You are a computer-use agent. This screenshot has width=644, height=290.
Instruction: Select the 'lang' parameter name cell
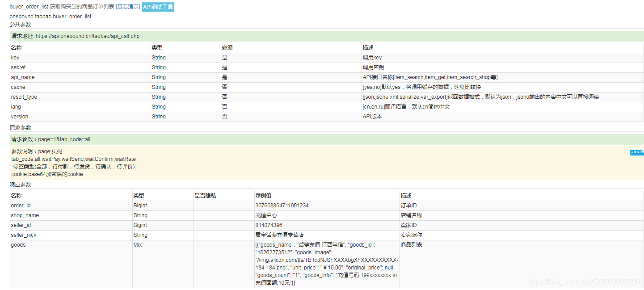point(80,107)
